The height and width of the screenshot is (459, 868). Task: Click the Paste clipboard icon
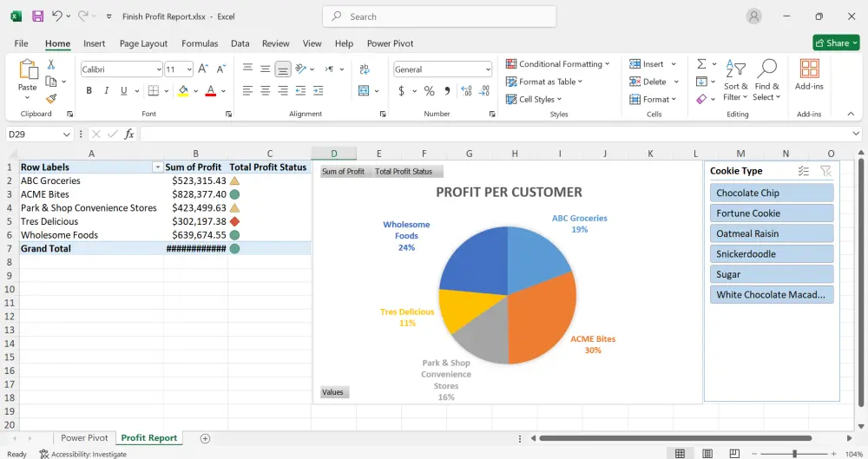click(28, 69)
